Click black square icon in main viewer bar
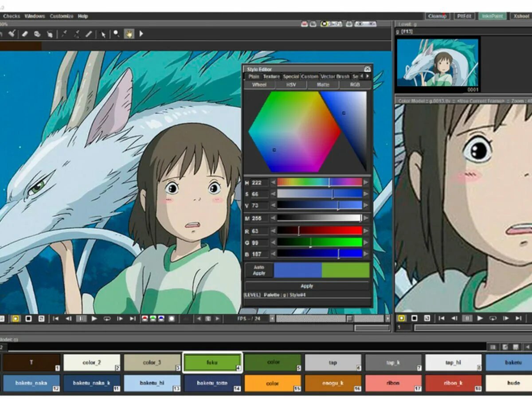532x399 pixels. click(x=28, y=318)
